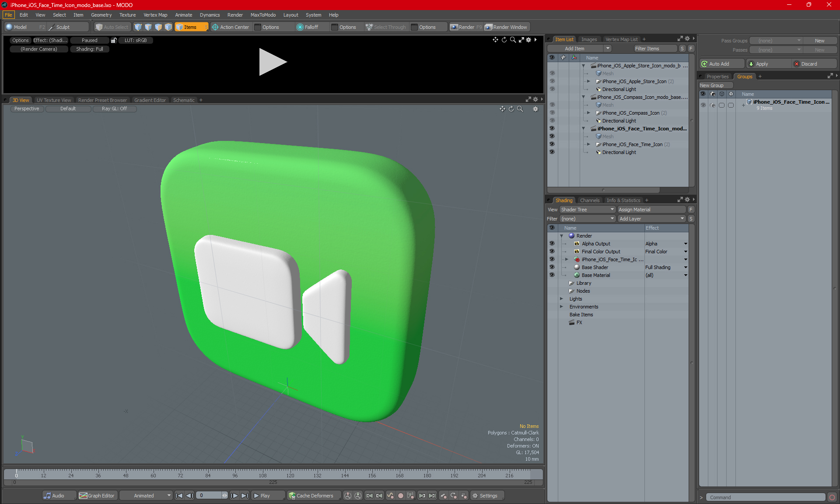Open Animated keying mode dropdown
Viewport: 840px width, 504px height.
click(x=146, y=496)
